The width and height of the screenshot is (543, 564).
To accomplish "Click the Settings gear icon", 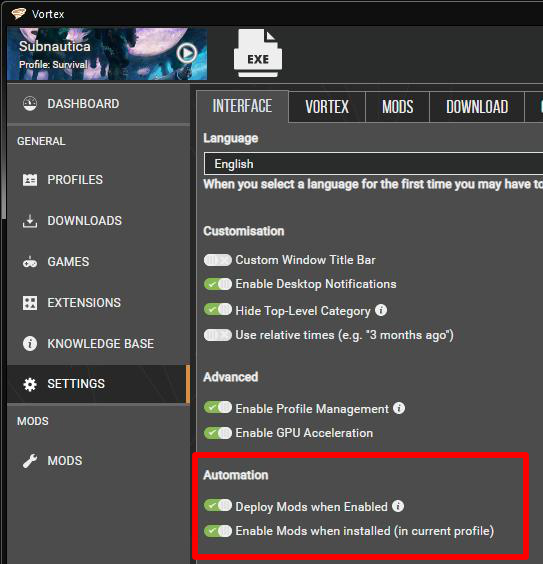I will pos(30,384).
